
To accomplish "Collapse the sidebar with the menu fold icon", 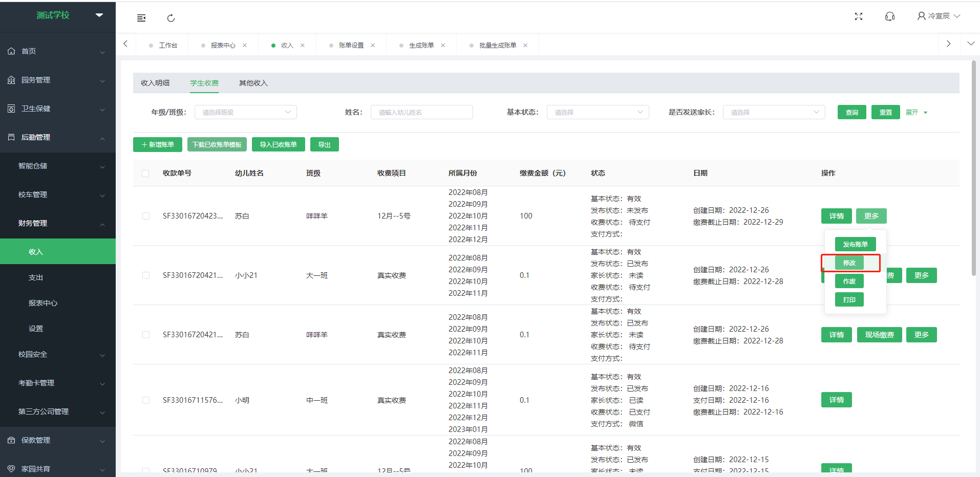I will (141, 18).
